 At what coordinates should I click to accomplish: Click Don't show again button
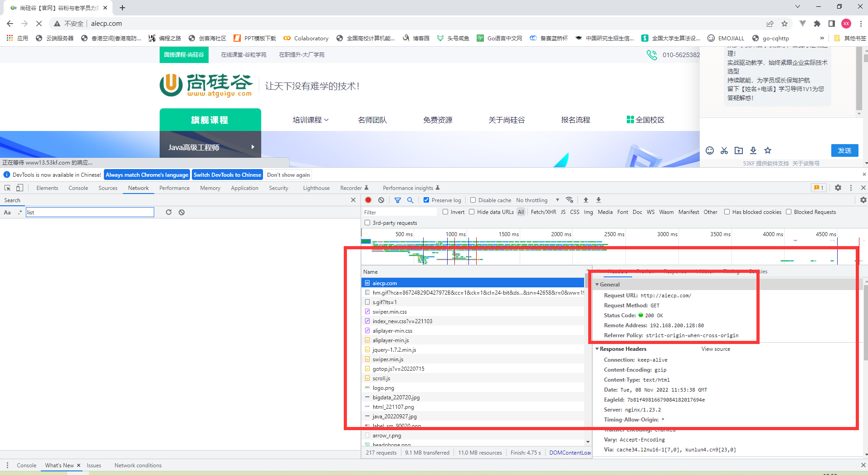288,174
